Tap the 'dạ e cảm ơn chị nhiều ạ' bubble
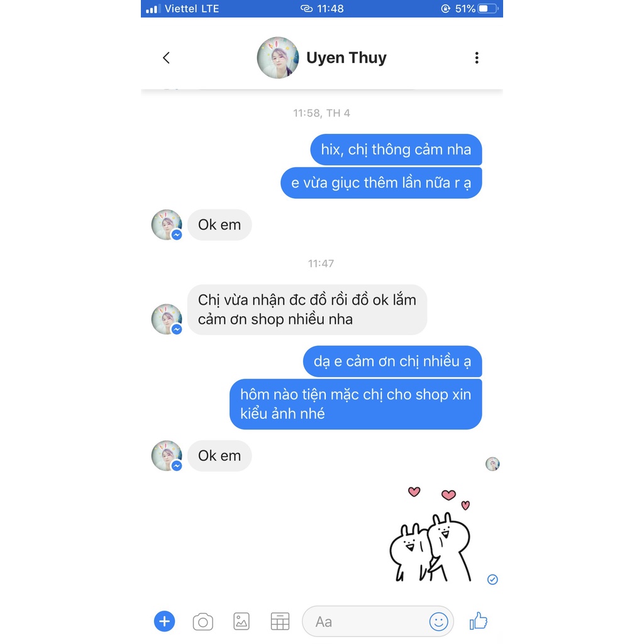Viewport: 644px width, 644px height. click(x=392, y=362)
